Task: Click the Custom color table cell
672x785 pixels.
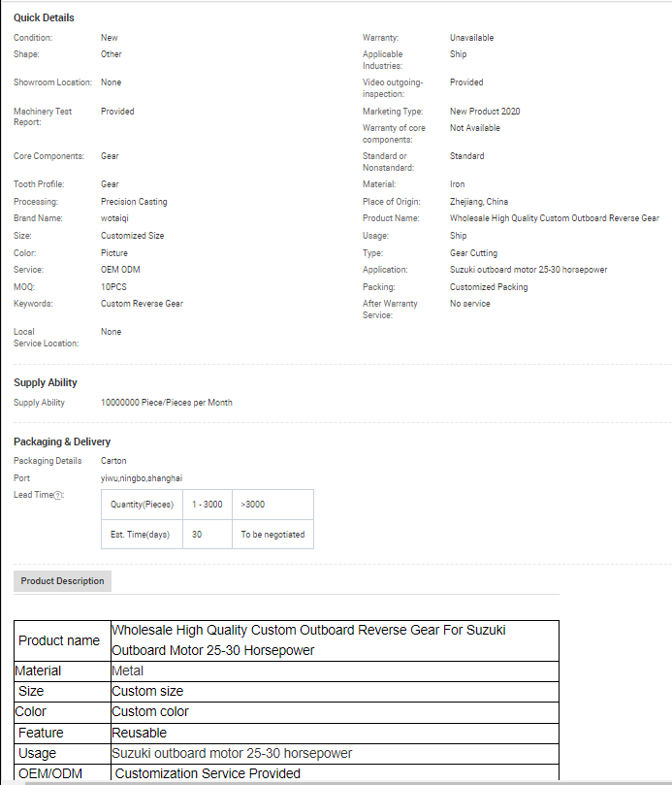Action: (x=150, y=711)
